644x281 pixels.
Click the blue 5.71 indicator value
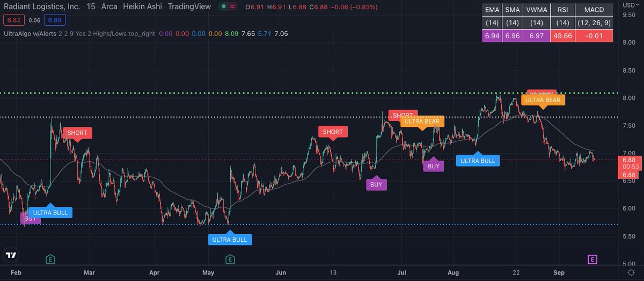click(264, 33)
